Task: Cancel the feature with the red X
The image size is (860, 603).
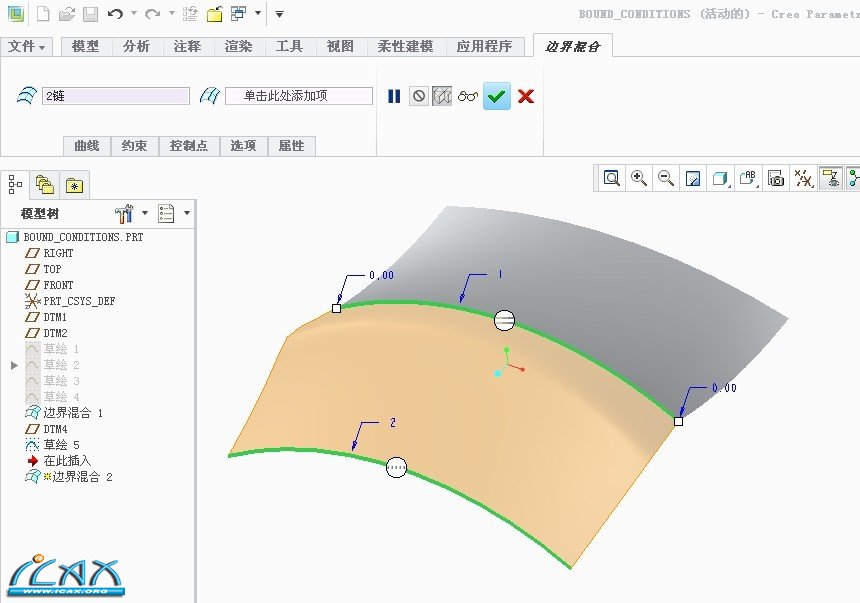Action: tap(526, 96)
